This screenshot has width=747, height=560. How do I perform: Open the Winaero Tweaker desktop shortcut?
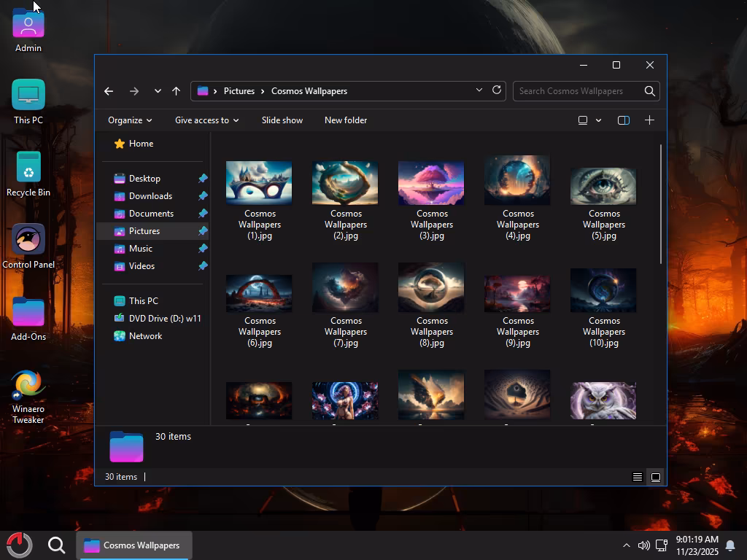[x=28, y=385]
